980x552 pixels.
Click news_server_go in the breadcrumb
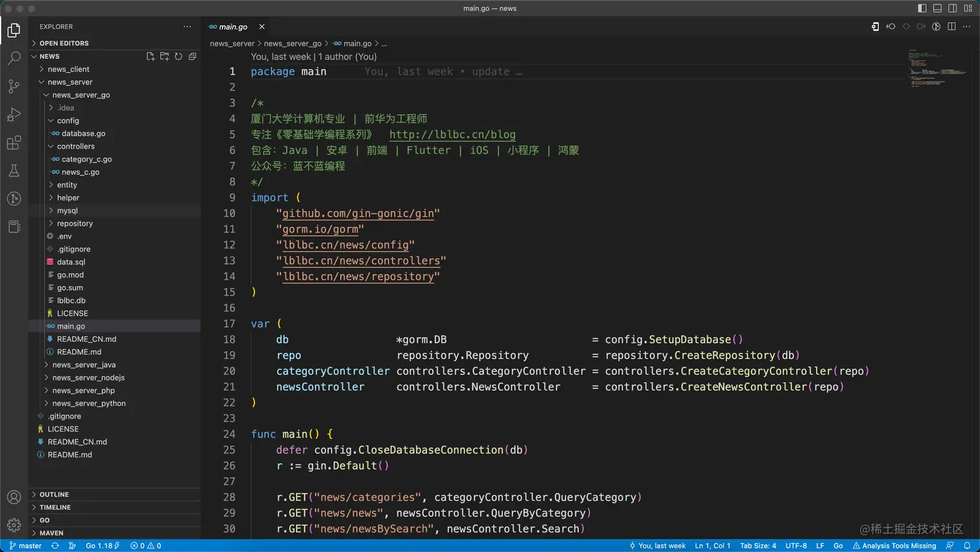292,43
